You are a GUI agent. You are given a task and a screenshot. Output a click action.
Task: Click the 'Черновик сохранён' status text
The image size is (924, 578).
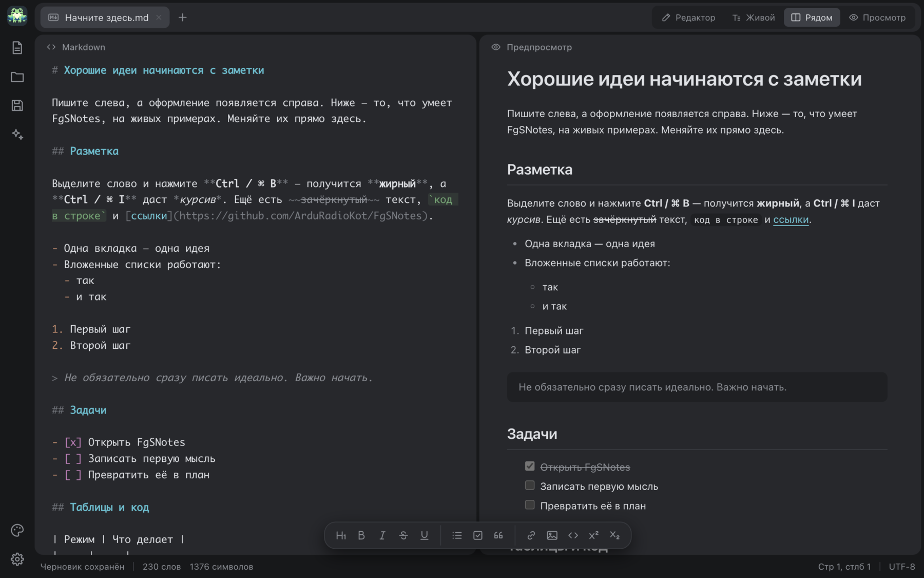[82, 567]
